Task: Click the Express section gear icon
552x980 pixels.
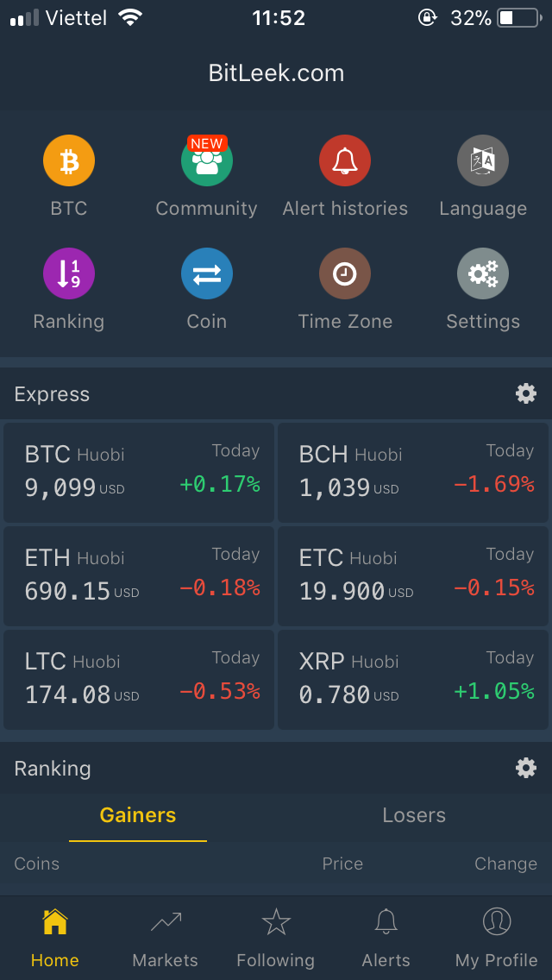Action: (x=526, y=394)
